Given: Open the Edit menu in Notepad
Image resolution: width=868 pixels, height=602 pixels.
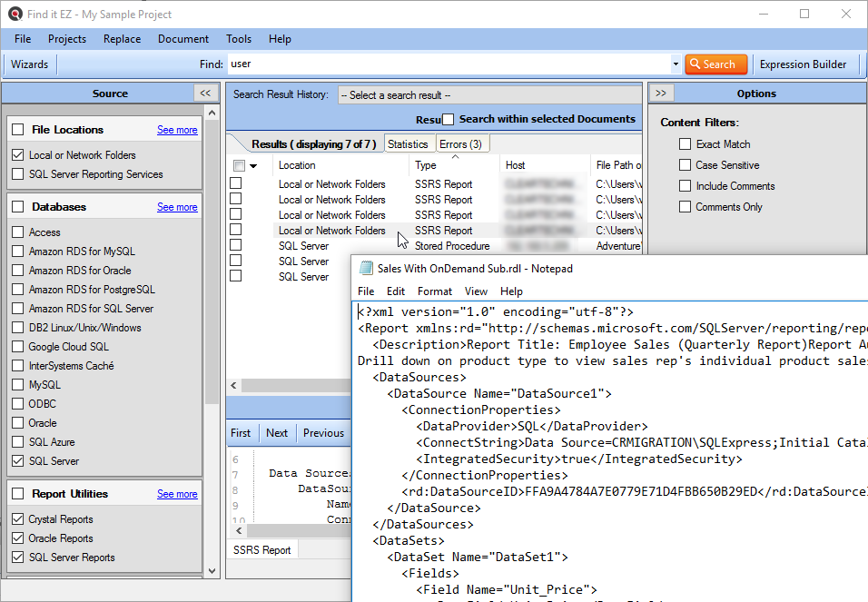Looking at the screenshot, I should [396, 291].
